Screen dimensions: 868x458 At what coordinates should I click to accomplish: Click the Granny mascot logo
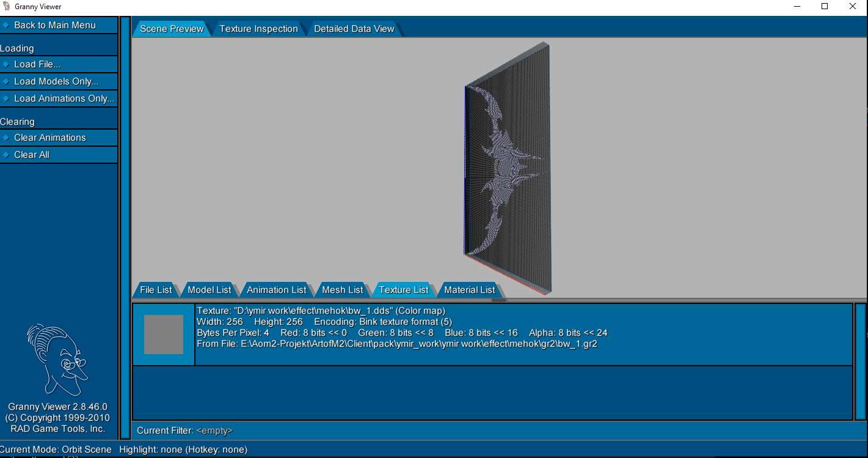click(x=57, y=360)
